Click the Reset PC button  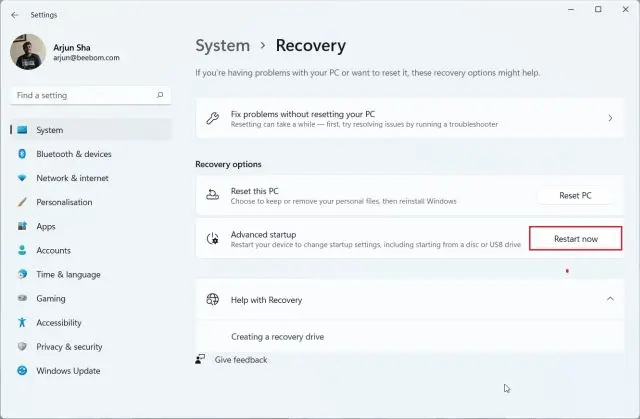(575, 195)
